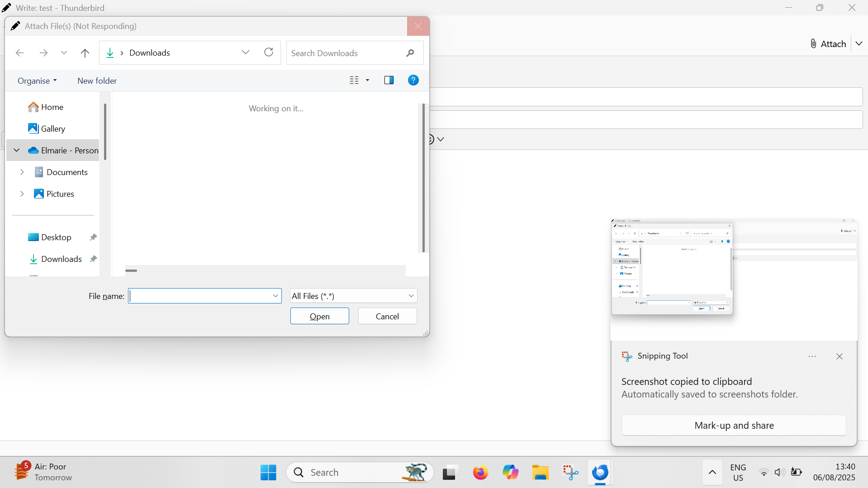Expand the Documents folder tree node
Screen dimensions: 868x488
22,172
